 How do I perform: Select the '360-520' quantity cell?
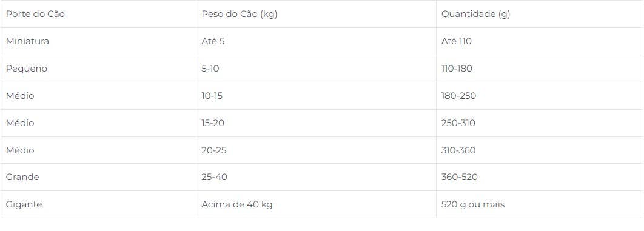(540, 177)
